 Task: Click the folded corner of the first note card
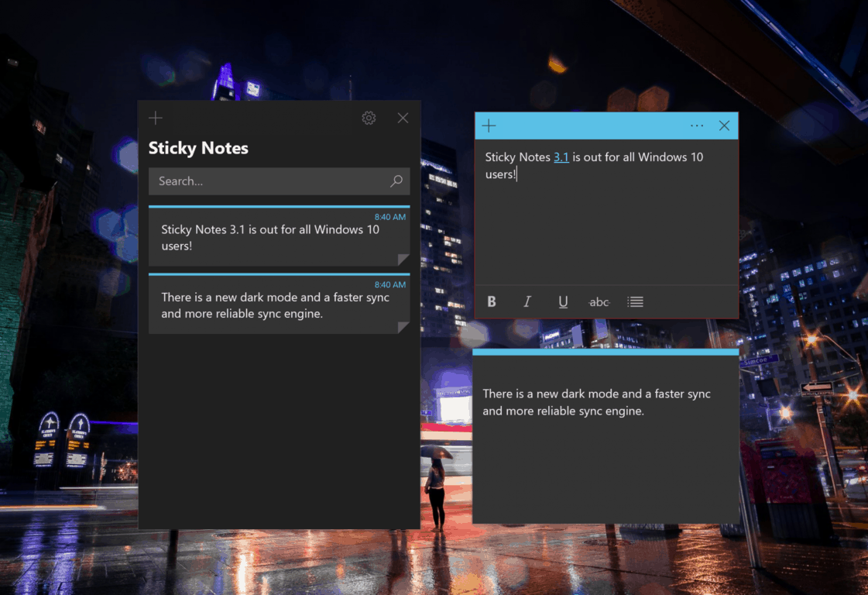tap(404, 260)
